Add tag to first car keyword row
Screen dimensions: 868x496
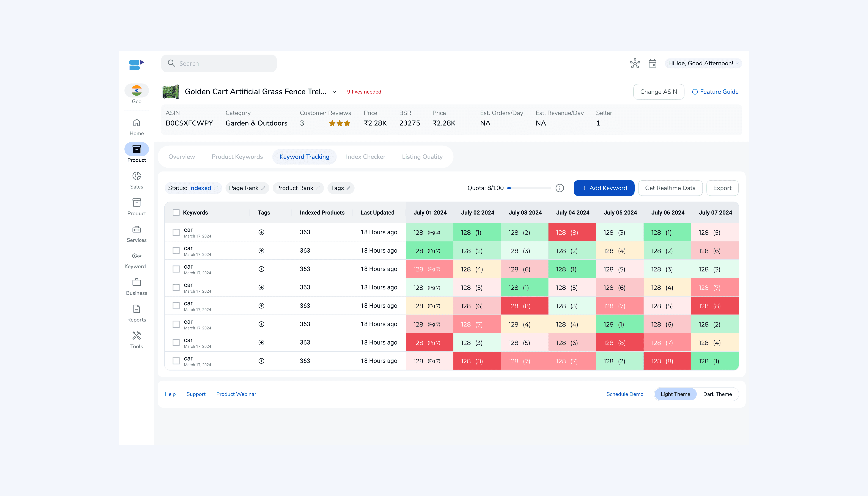click(x=261, y=232)
